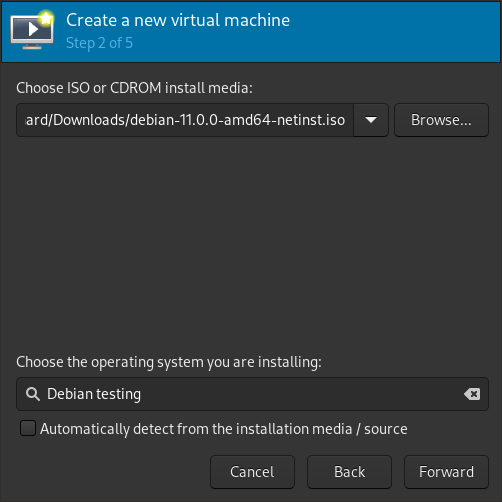The image size is (502, 502).
Task: Click the 'Automatically detect from the installation media / source' label
Action: (x=224, y=429)
